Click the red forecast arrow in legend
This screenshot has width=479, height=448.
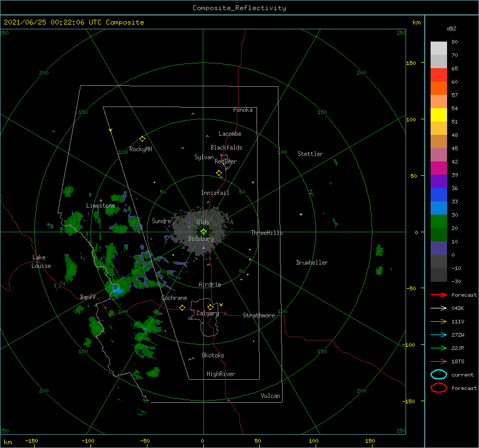439,295
